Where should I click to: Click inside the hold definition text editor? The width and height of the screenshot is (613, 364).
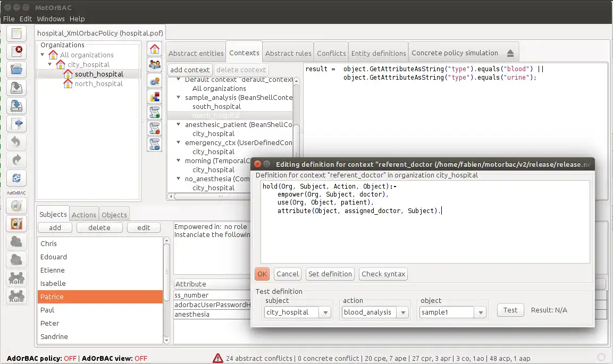[425, 222]
